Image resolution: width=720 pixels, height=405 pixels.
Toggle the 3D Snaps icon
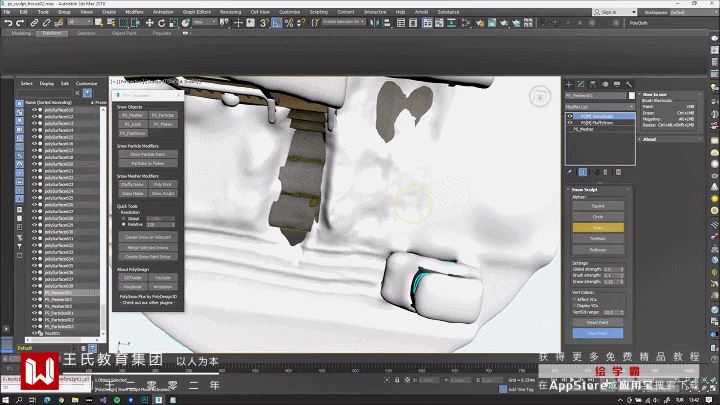tap(264, 22)
